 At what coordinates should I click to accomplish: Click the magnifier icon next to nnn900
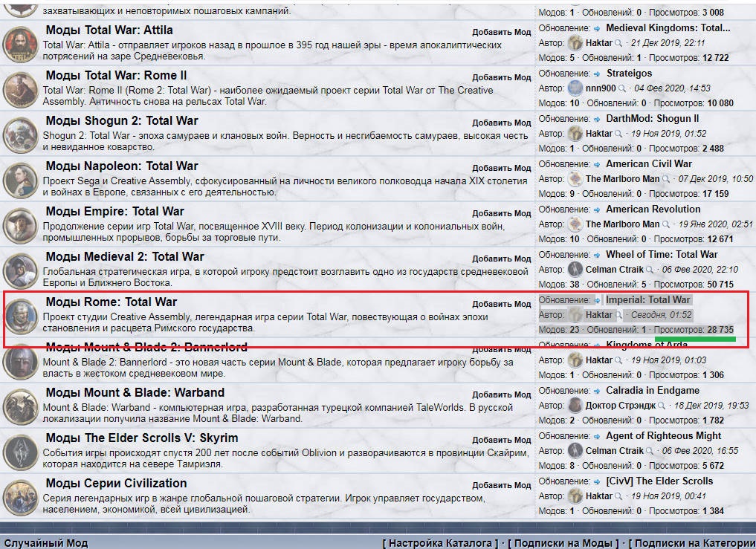[622, 88]
